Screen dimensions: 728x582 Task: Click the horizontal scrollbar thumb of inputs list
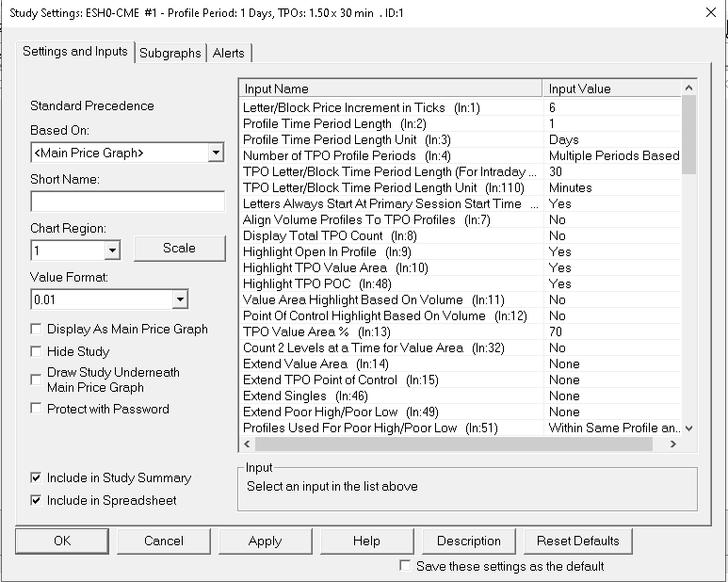tap(454, 445)
